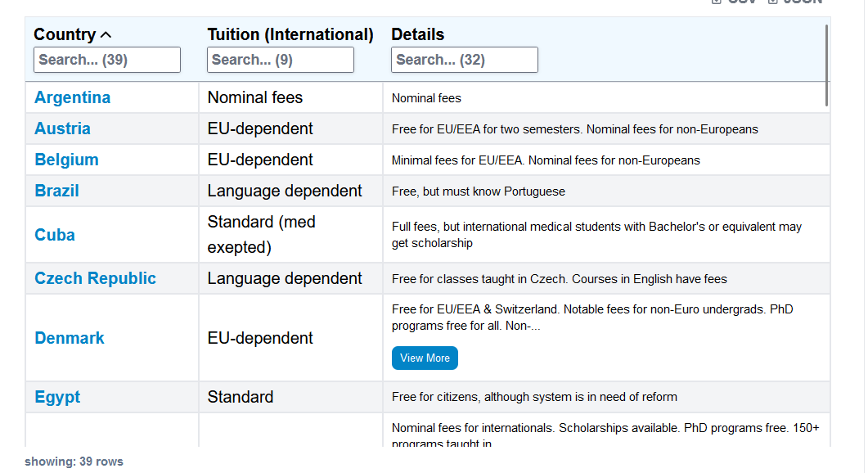Open the Cuba country link
868x473 pixels.
[x=55, y=235]
